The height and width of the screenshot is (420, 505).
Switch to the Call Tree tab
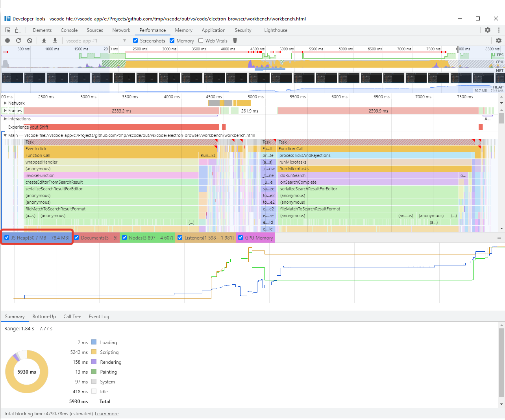(x=72, y=317)
